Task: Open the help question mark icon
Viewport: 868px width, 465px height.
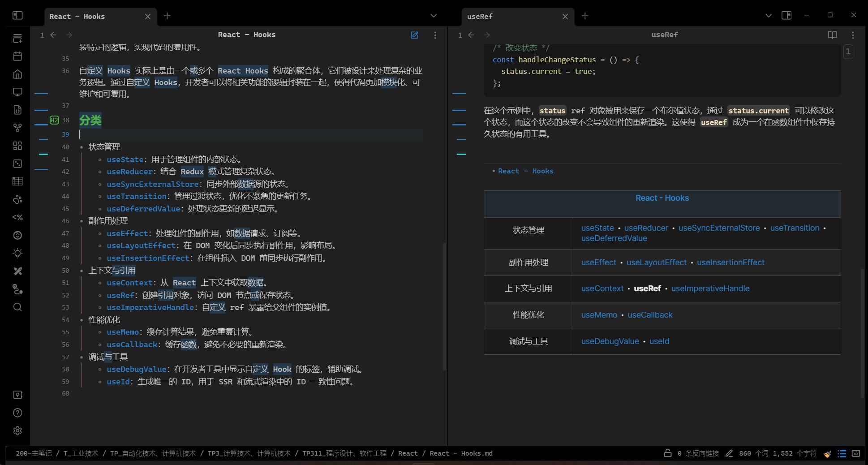Action: pos(17,413)
